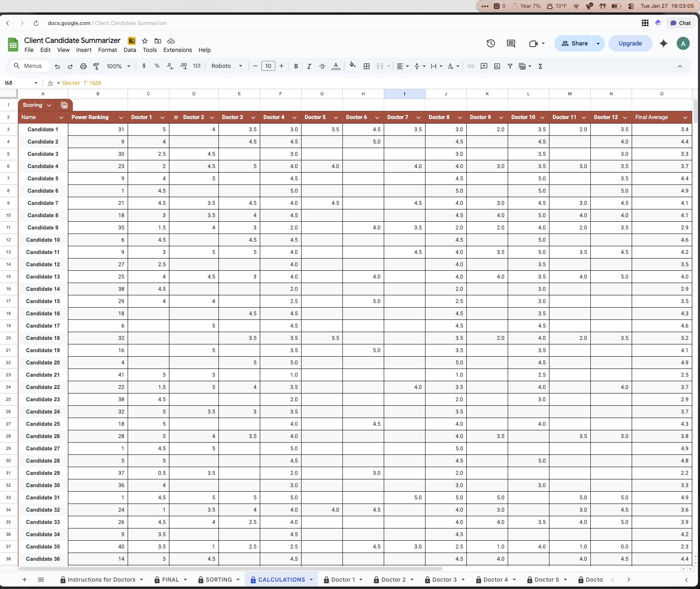Click the Functions (sigma) icon
This screenshot has height=589, width=700.
(540, 66)
